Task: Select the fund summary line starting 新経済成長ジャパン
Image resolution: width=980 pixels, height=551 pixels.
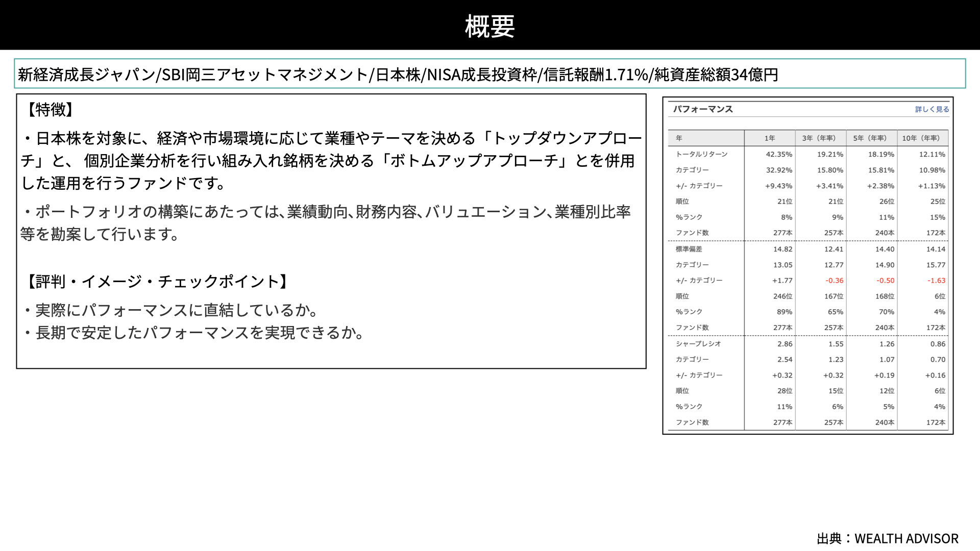Action: (x=398, y=74)
